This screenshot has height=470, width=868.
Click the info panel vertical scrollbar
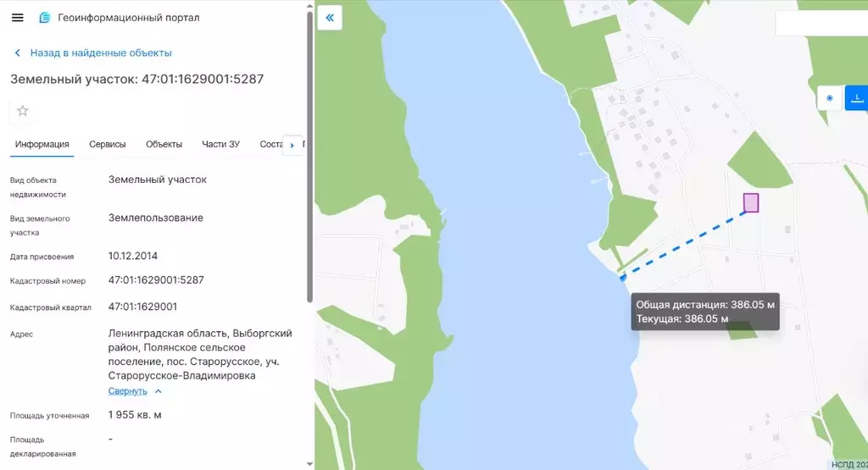coord(309,157)
